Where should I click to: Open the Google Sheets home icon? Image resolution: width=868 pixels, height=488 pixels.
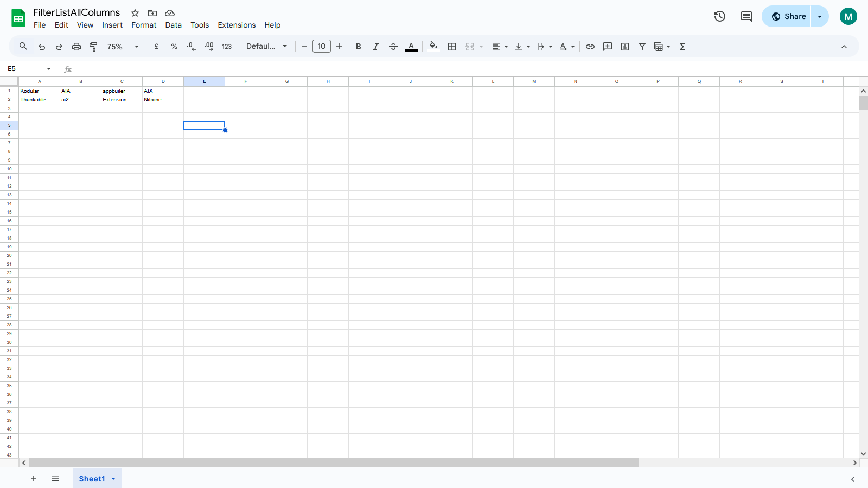tap(18, 18)
